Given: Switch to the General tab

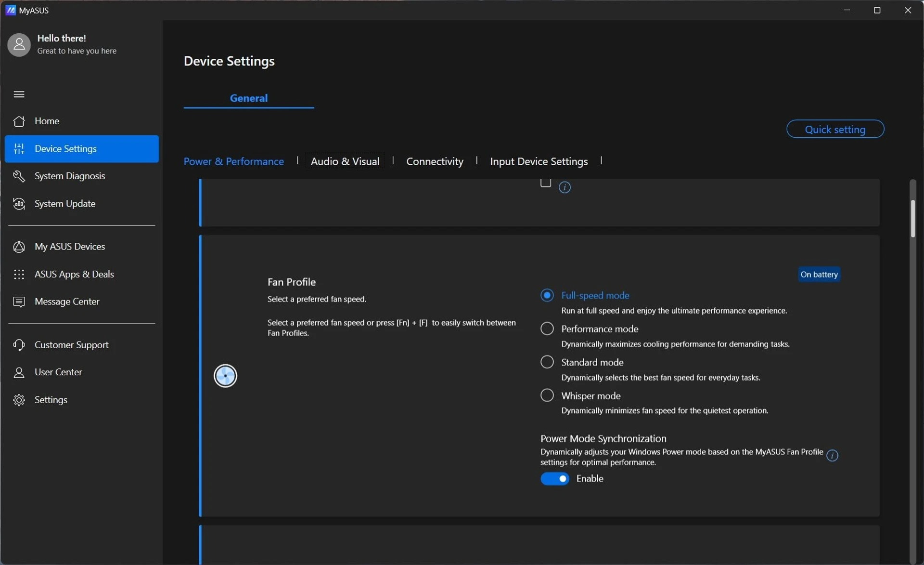Looking at the screenshot, I should pyautogui.click(x=249, y=98).
